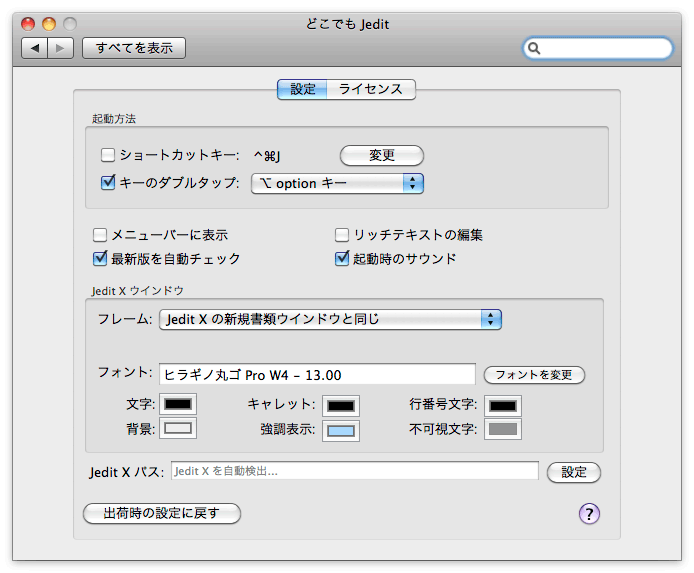Enable the ショートカットキー checkbox
Screen dimensions: 694x573
click(x=108, y=155)
